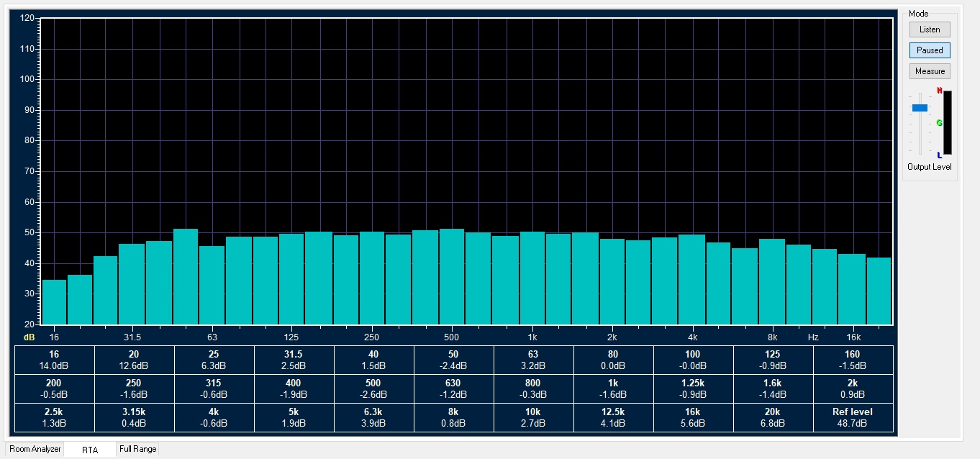980x459 pixels.
Task: Select the 20 Hz 12.6dB cell
Action: coord(134,360)
